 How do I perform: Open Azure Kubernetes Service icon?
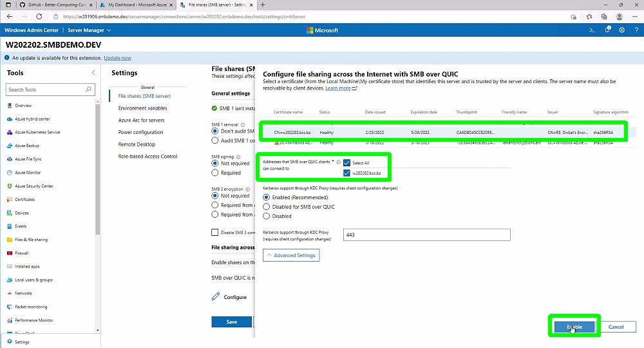pos(10,132)
